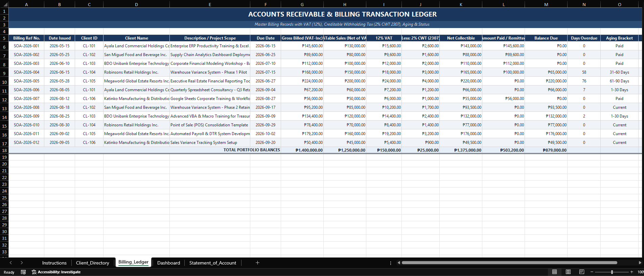The image size is (644, 276).
Task: Open the Statement_of_Account sheet tab
Action: coord(213,263)
